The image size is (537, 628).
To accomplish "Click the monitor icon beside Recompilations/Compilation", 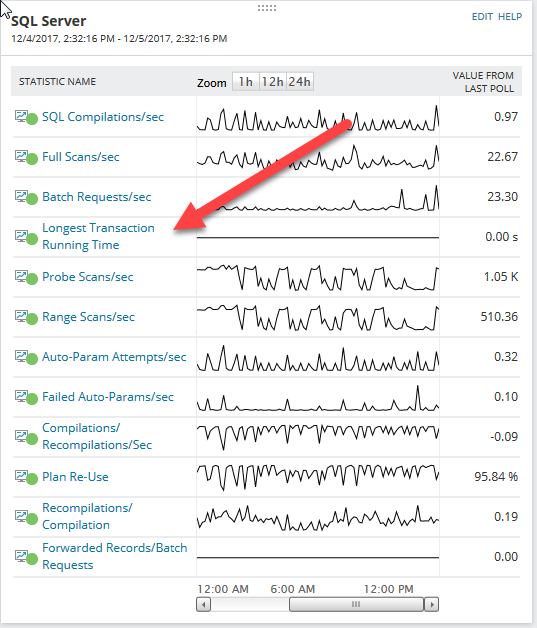I will [x=22, y=516].
